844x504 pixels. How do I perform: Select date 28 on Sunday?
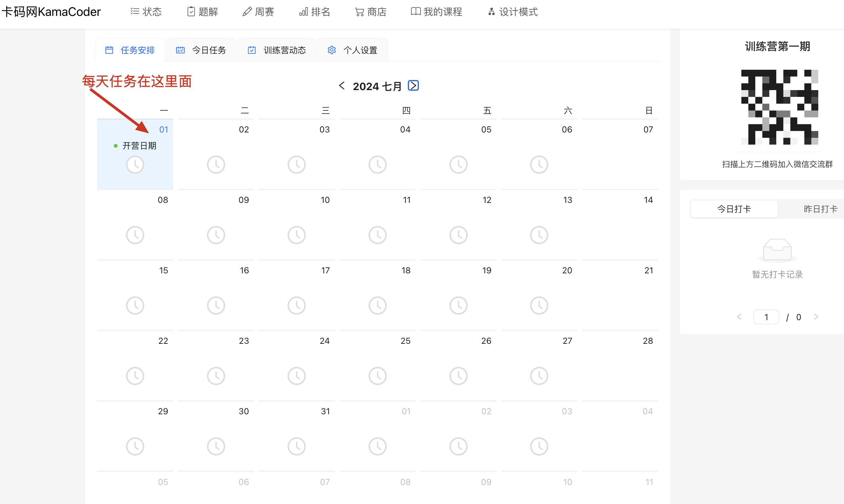coord(648,341)
